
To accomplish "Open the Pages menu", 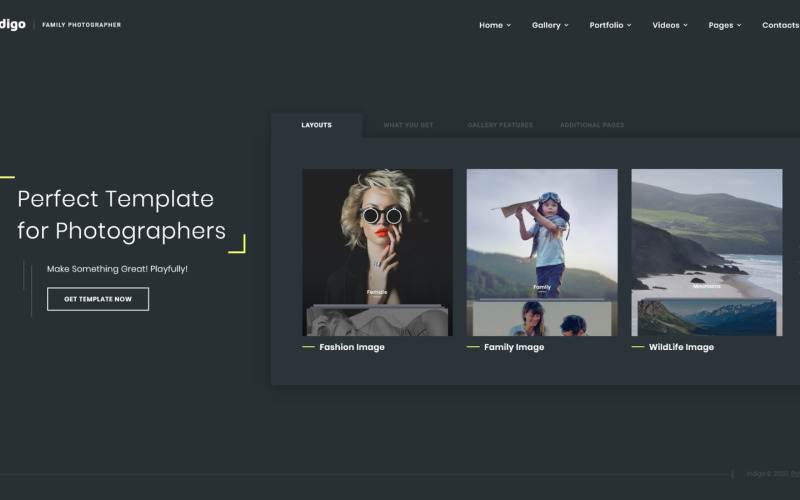I will (724, 25).
